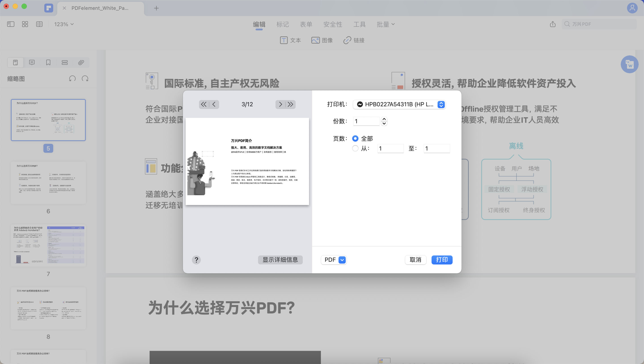
Task: Select the page 7 thumbnail
Action: tap(48, 245)
